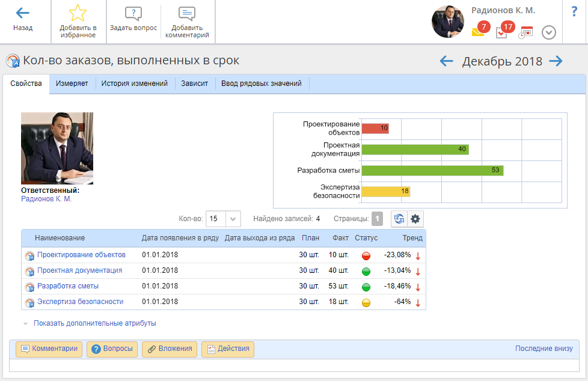
Task: Open the Ask a question icon
Action: (133, 14)
